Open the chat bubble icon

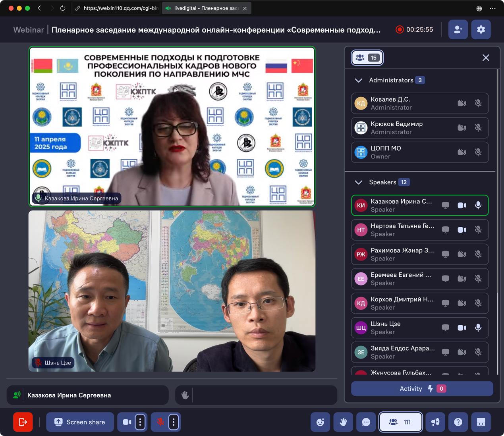[366, 422]
